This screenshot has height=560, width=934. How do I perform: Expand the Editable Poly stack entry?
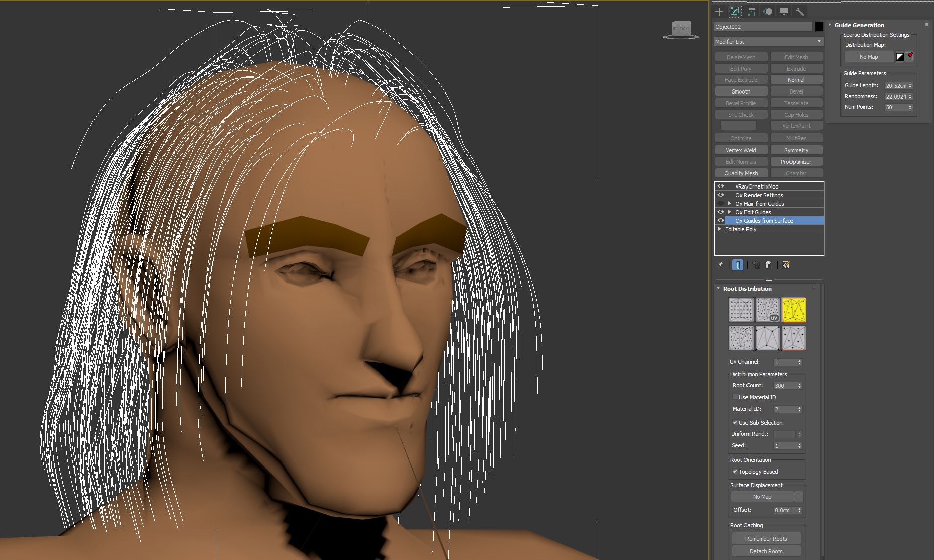point(720,229)
